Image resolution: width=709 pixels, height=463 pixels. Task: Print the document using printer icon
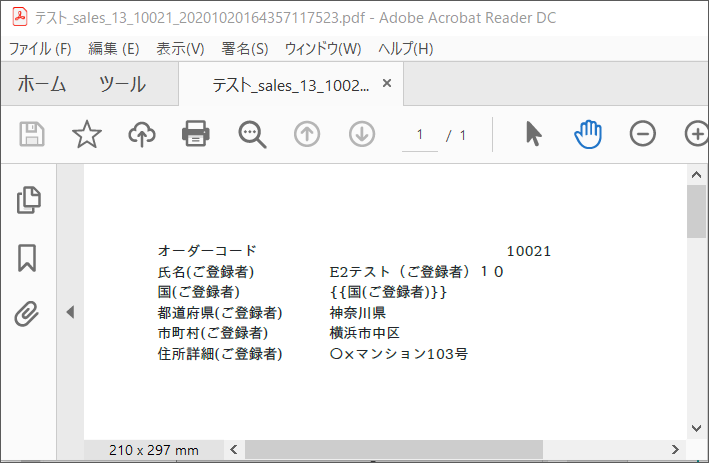(195, 134)
